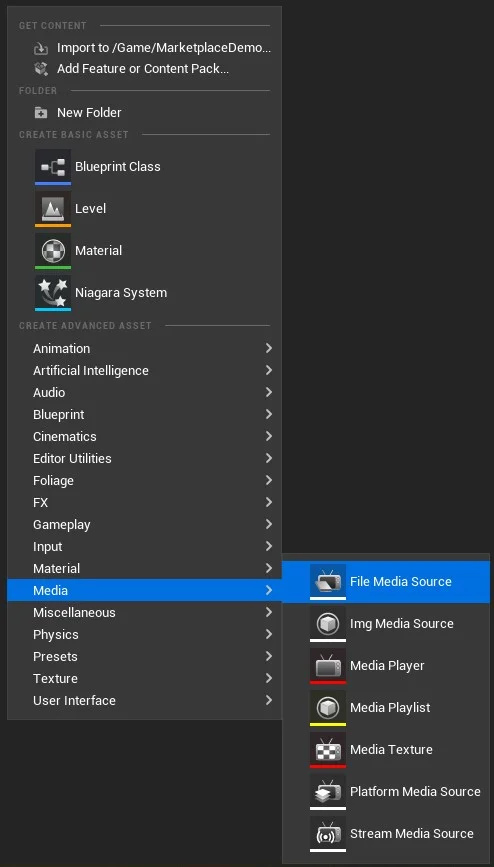Click the Media Texture checkered TV icon
The width and height of the screenshot is (494, 867).
coord(328,750)
